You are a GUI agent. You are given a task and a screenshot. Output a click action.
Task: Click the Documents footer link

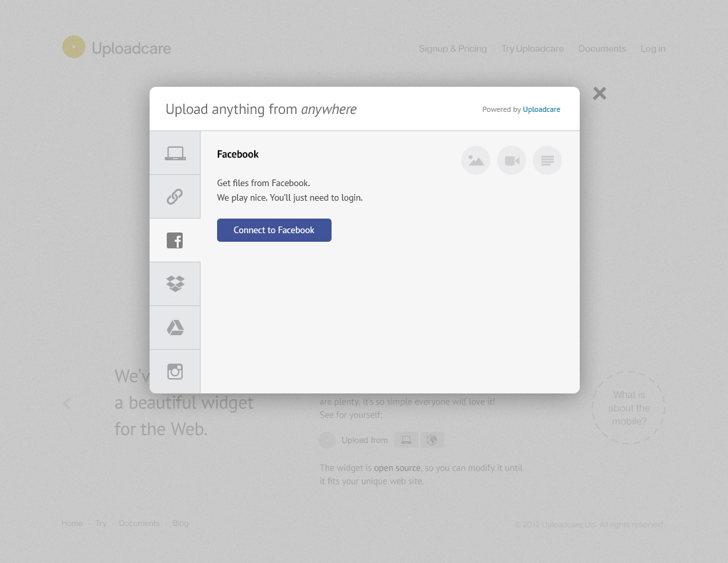click(139, 523)
